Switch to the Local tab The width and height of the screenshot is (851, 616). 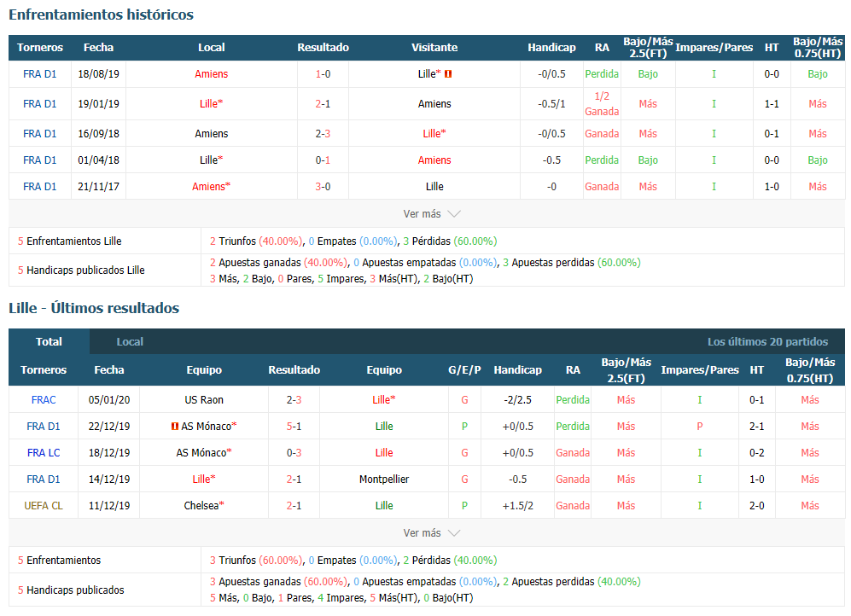pos(130,341)
